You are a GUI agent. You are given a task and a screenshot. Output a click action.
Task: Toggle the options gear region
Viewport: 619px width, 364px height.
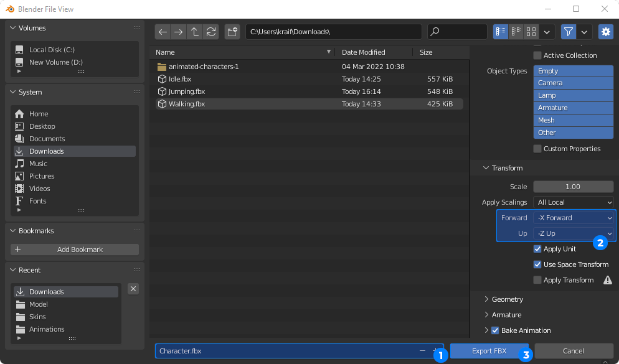pos(606,32)
